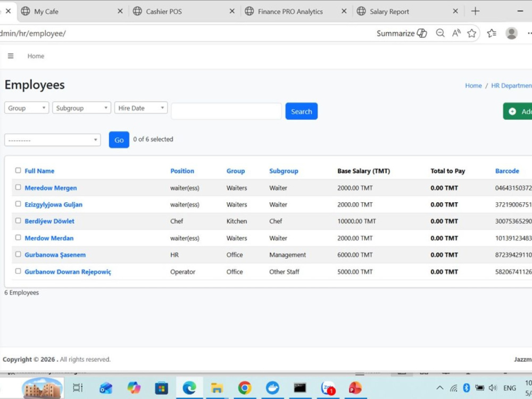Show hidden tray icons chevron
The height and width of the screenshot is (399, 532).
point(440,388)
